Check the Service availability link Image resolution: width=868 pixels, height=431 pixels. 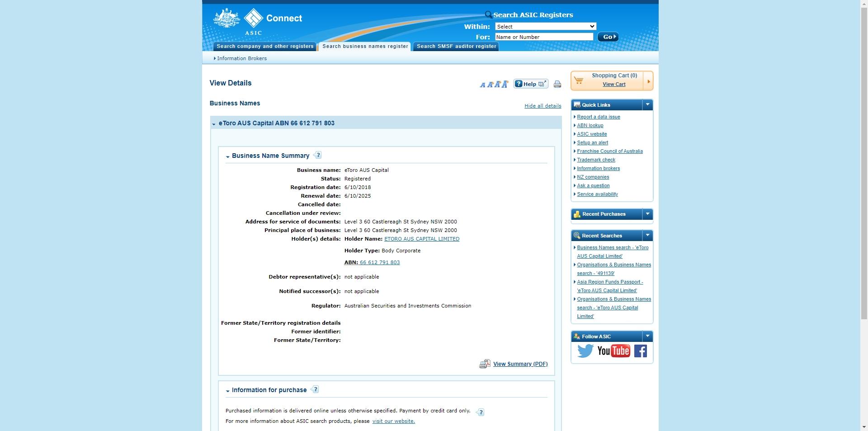point(597,194)
